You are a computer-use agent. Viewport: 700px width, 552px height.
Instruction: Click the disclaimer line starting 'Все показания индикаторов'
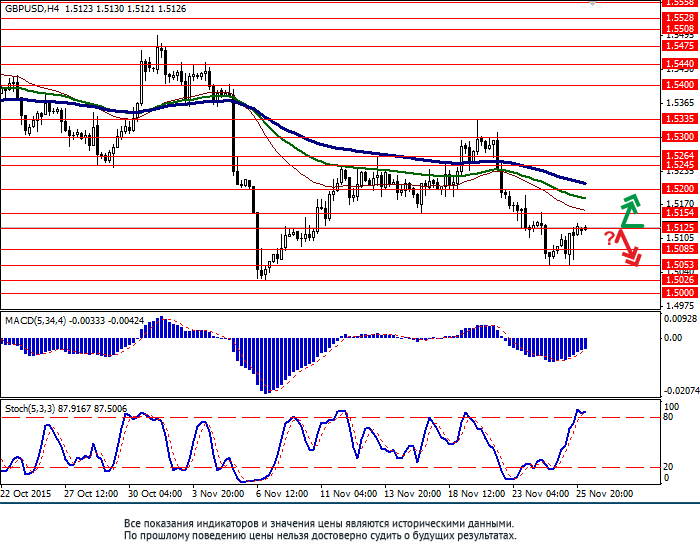[x=319, y=523]
